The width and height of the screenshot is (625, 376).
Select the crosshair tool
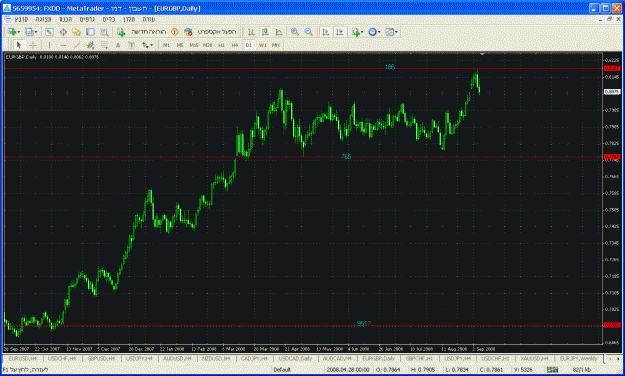pos(33,45)
